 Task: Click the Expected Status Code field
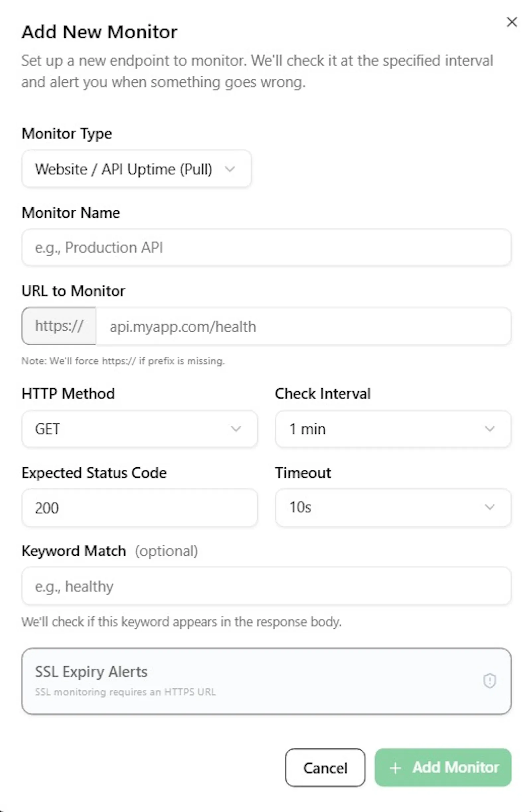coord(139,508)
